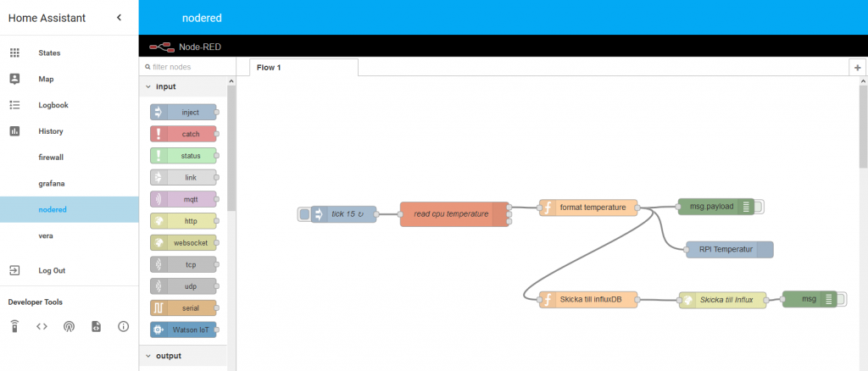Open the code brackets developer tool
This screenshot has width=868, height=371.
pyautogui.click(x=42, y=326)
